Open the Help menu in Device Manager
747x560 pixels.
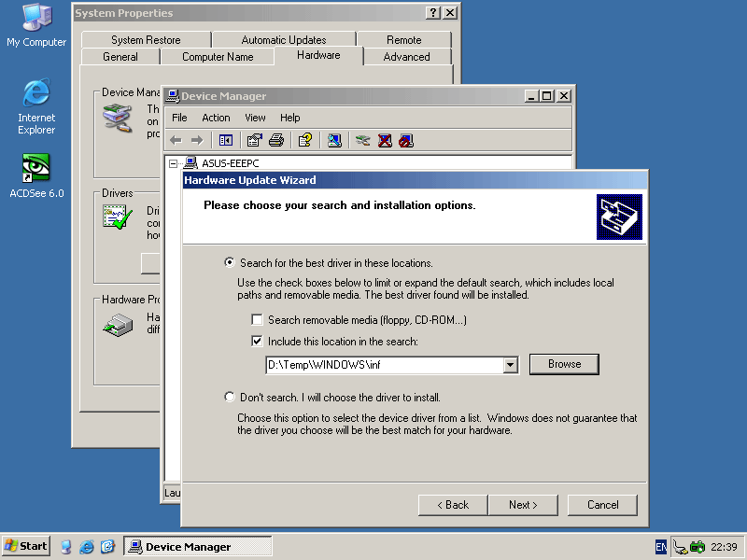click(290, 118)
